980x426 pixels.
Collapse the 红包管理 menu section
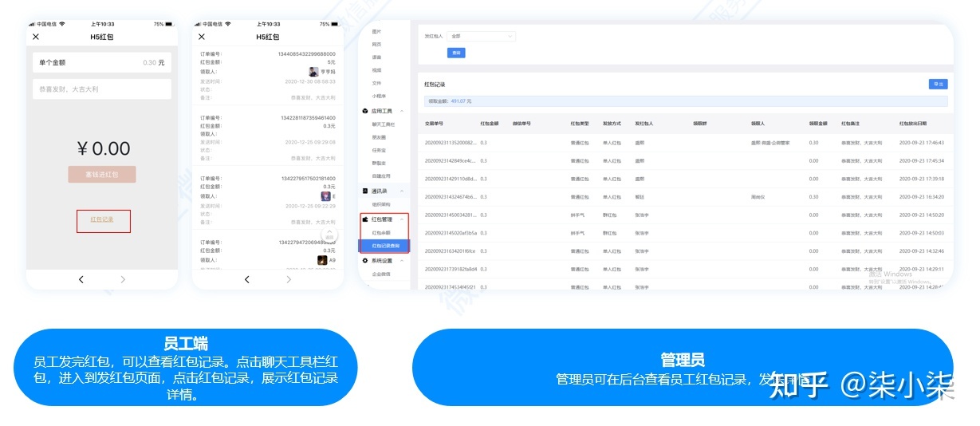pos(402,219)
